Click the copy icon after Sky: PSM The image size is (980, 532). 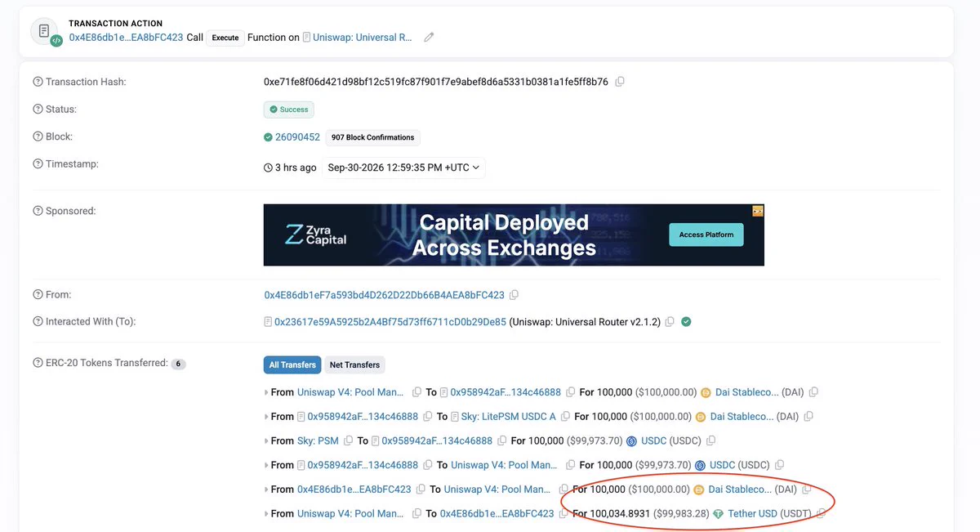348,441
